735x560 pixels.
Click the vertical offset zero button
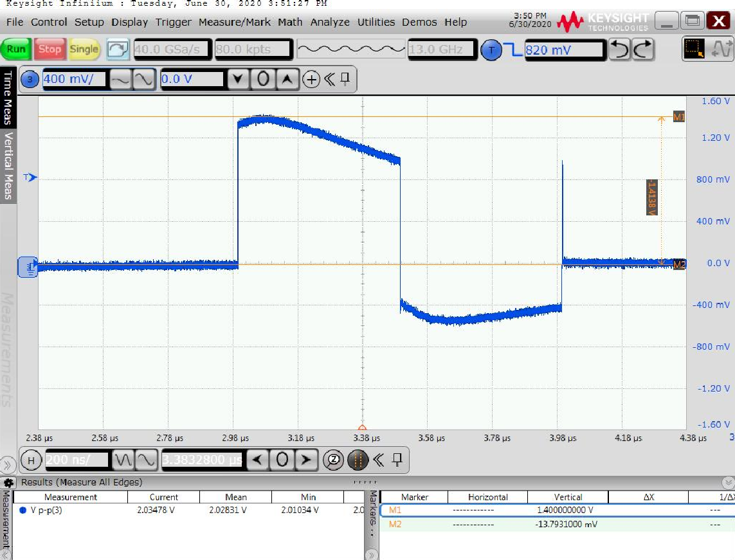click(263, 79)
